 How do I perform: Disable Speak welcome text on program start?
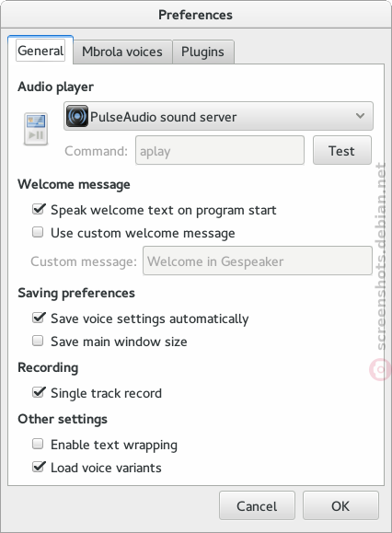tap(39, 209)
